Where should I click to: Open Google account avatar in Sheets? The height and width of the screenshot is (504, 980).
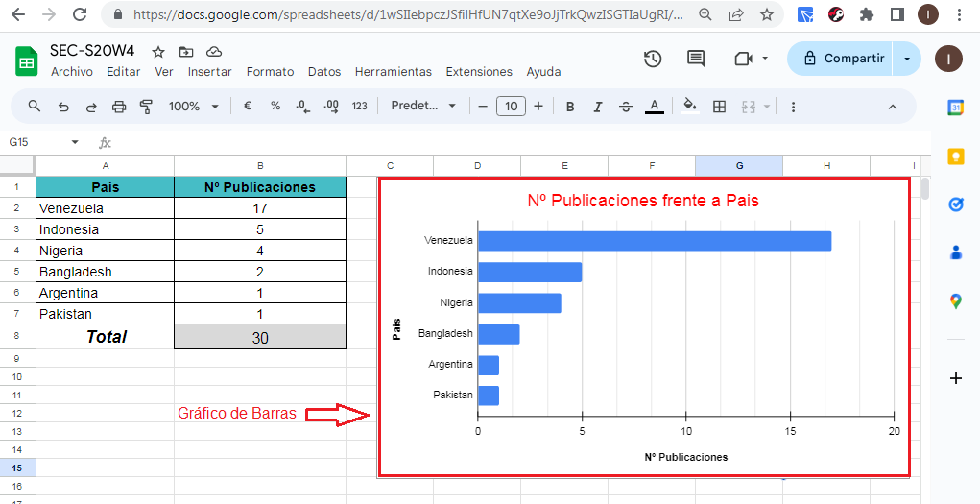[948, 59]
